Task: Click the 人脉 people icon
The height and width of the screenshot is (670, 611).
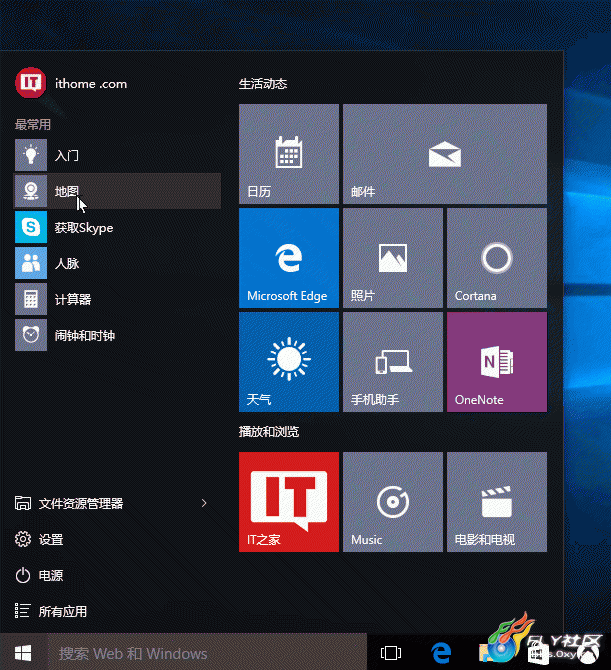Action: (31, 263)
